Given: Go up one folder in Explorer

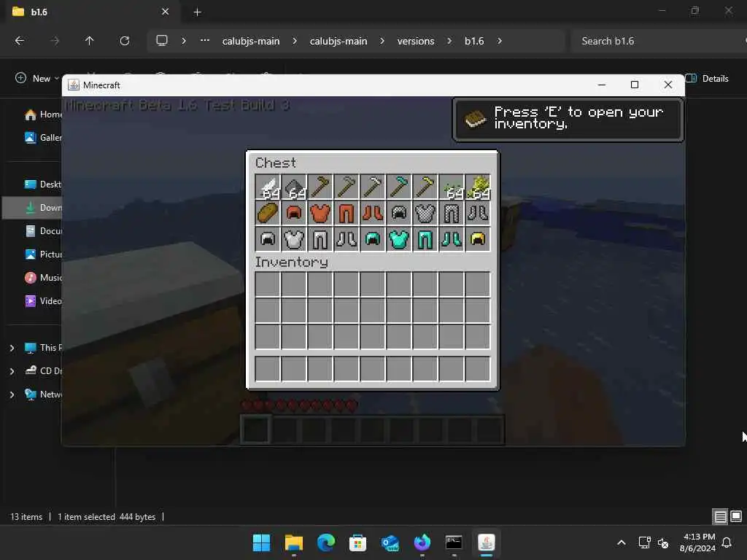Looking at the screenshot, I should point(89,41).
